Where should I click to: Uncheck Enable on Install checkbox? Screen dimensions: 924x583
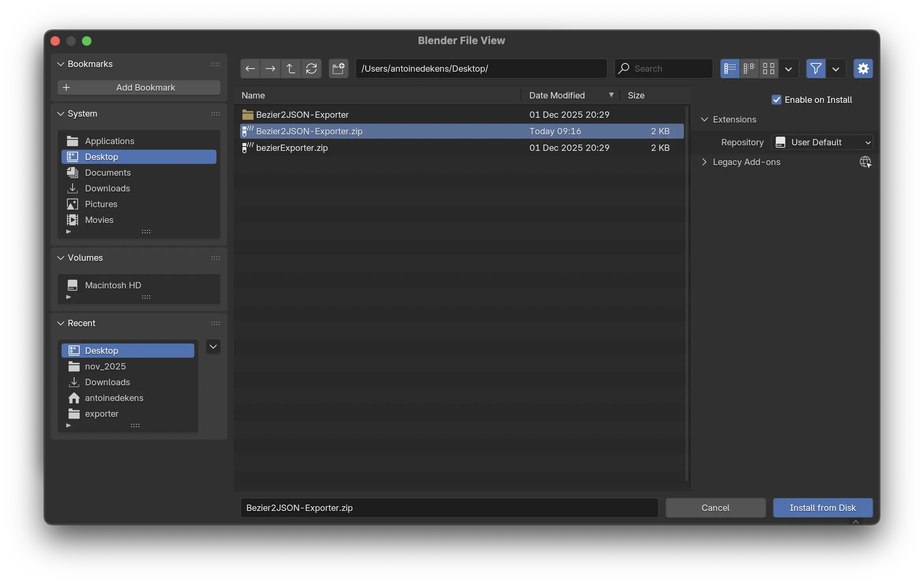[x=776, y=100]
